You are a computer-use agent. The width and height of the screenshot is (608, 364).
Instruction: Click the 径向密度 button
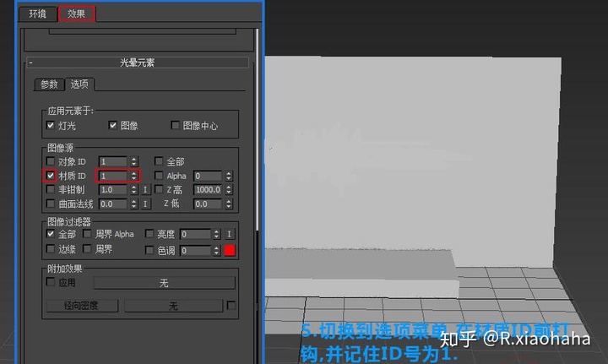point(82,306)
